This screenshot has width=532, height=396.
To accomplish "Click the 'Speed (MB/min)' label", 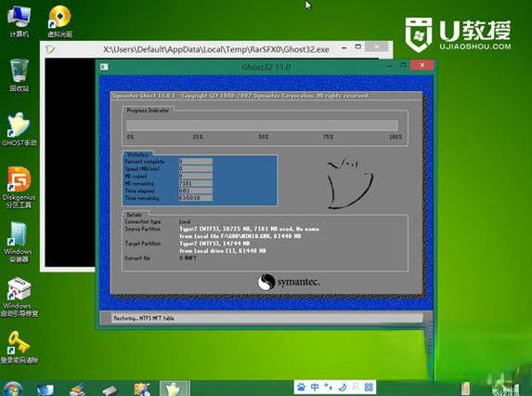I will coord(142,169).
